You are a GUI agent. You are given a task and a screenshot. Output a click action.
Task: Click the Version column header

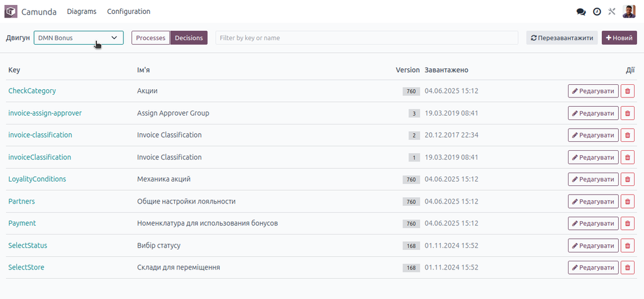pyautogui.click(x=408, y=70)
